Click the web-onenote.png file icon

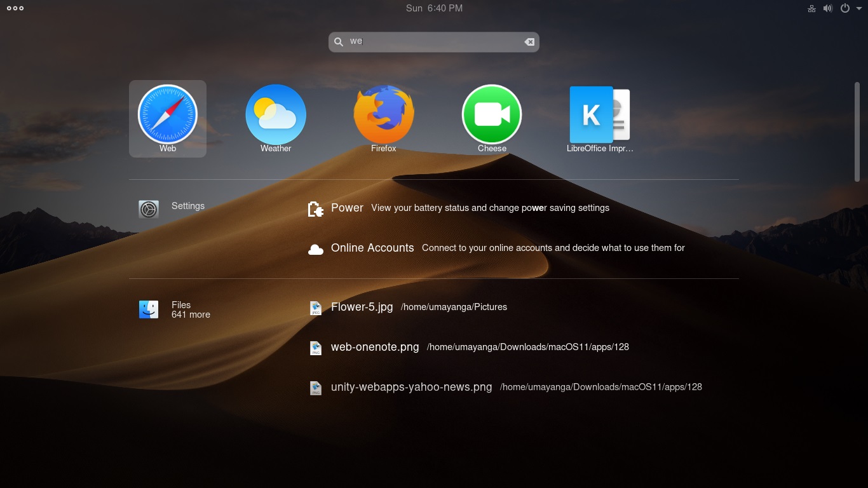(316, 348)
